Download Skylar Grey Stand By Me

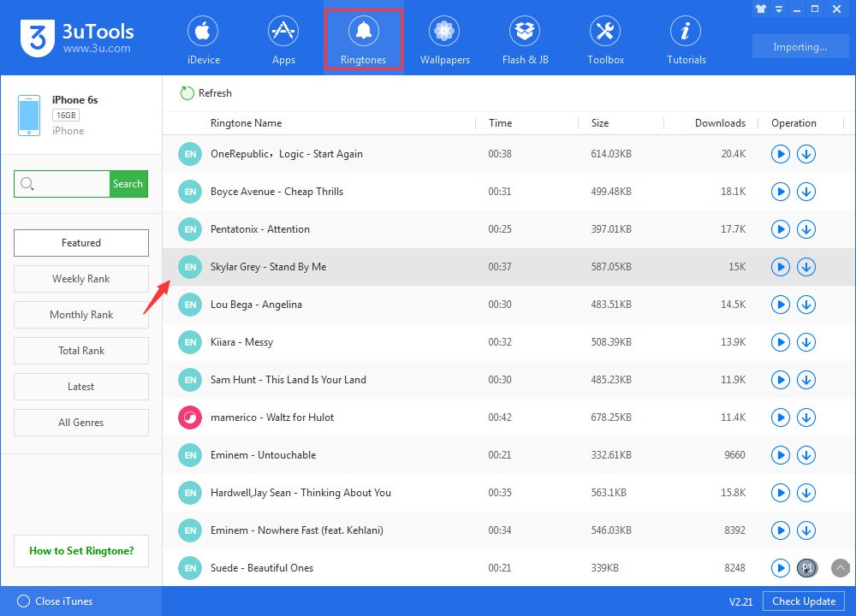(x=805, y=267)
